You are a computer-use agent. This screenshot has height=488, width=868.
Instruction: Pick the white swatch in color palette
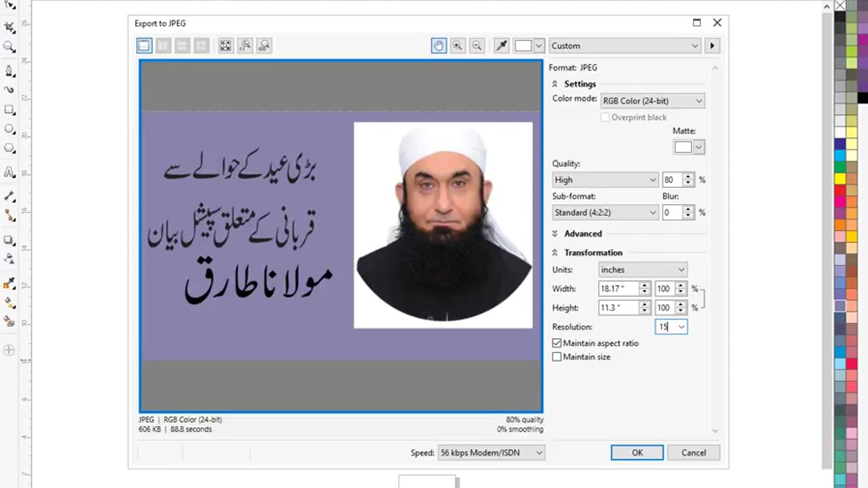click(x=840, y=131)
